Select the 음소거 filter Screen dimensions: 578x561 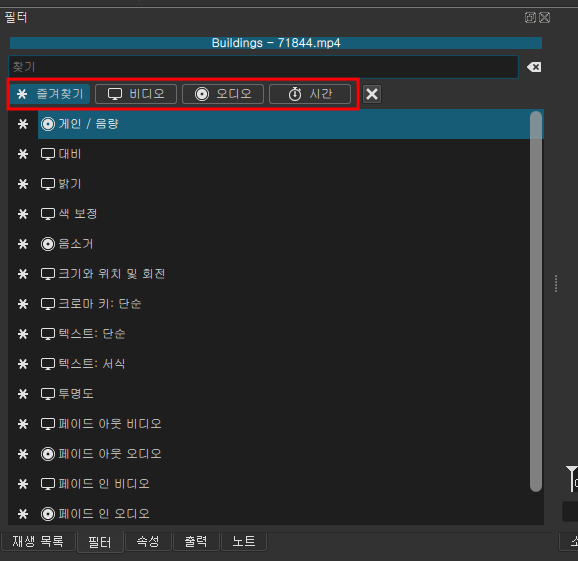tap(290, 244)
